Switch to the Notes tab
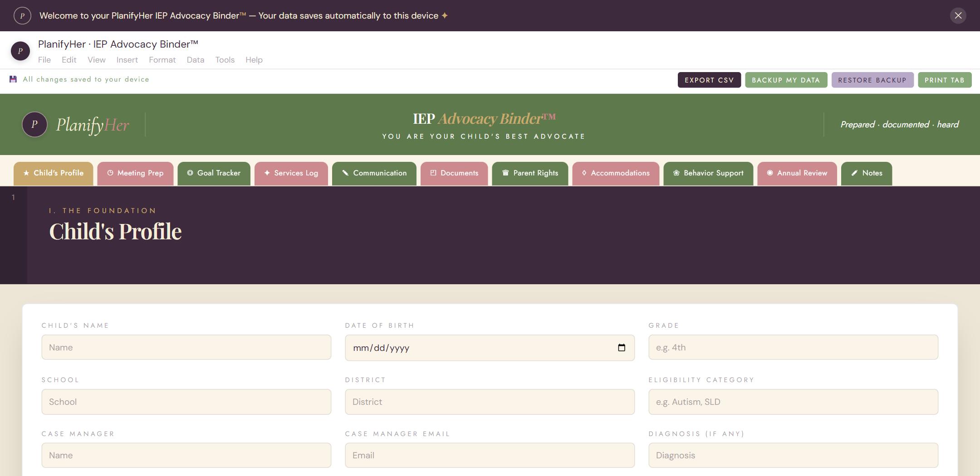 point(867,174)
